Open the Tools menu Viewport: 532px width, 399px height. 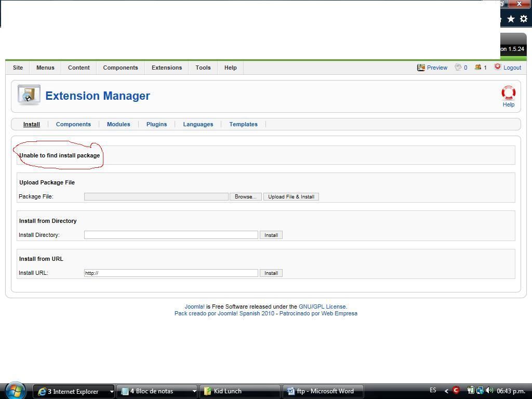pyautogui.click(x=203, y=68)
